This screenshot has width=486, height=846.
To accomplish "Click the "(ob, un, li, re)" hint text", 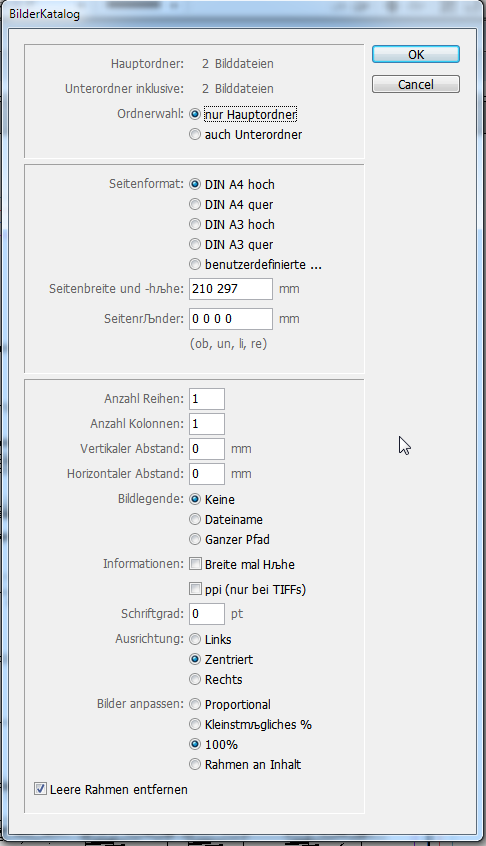I will [x=228, y=344].
